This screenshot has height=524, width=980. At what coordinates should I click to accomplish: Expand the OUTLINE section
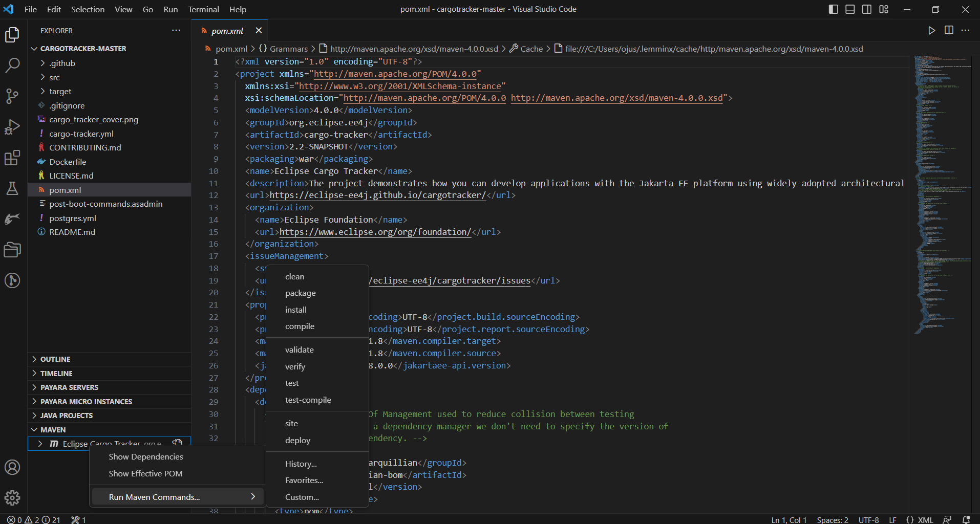tap(55, 359)
